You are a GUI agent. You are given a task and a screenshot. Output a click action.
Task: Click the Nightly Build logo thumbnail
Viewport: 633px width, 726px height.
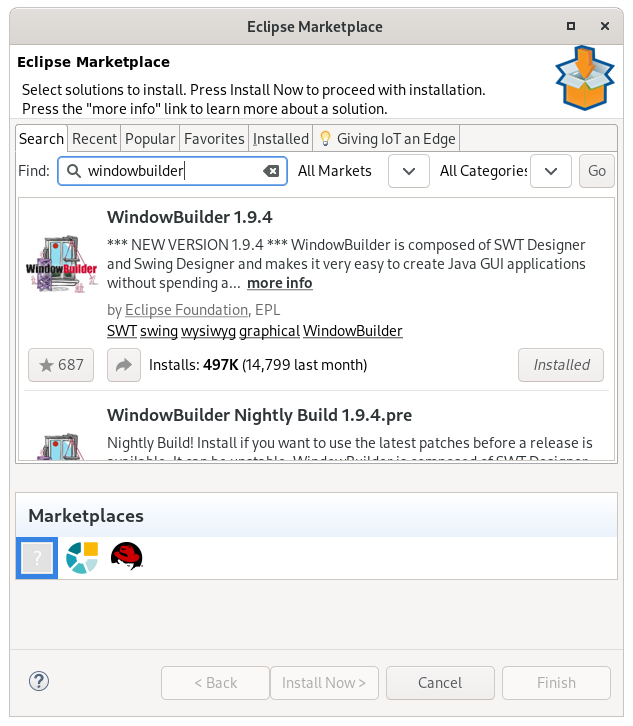[62, 447]
